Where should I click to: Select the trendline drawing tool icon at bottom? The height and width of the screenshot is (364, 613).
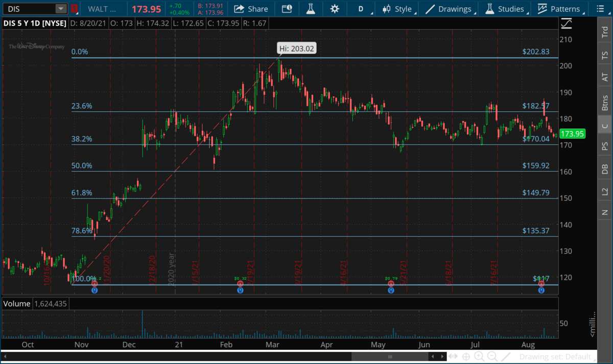[x=507, y=356]
